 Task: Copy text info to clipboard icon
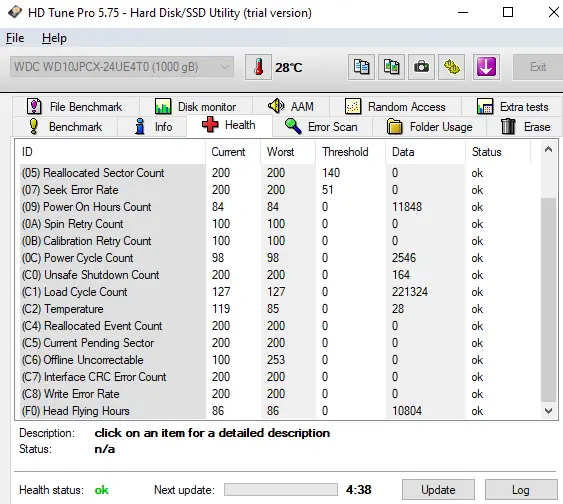coord(361,67)
